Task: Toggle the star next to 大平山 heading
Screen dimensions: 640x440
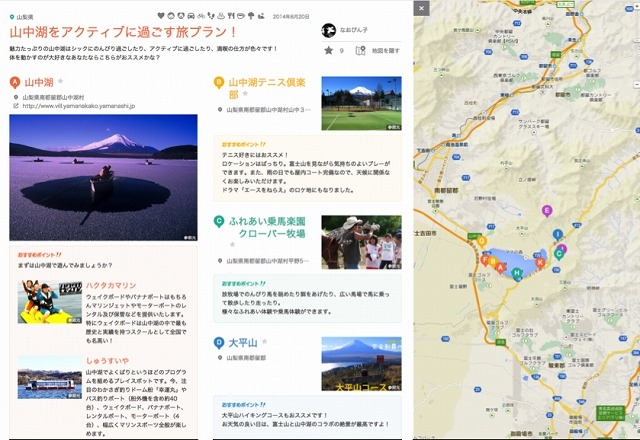Action: click(x=264, y=341)
